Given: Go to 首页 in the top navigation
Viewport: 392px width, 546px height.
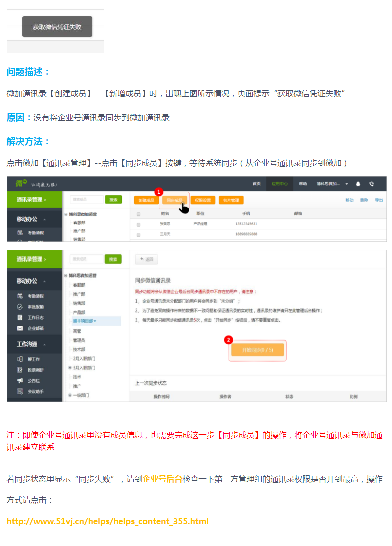Looking at the screenshot, I should click(x=256, y=184).
